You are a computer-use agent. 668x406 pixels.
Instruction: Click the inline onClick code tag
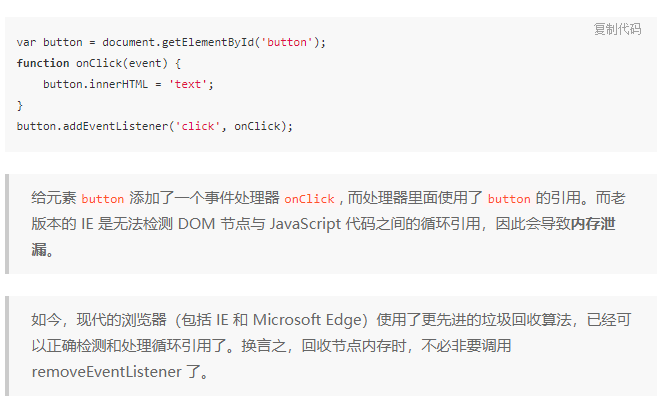tap(309, 199)
